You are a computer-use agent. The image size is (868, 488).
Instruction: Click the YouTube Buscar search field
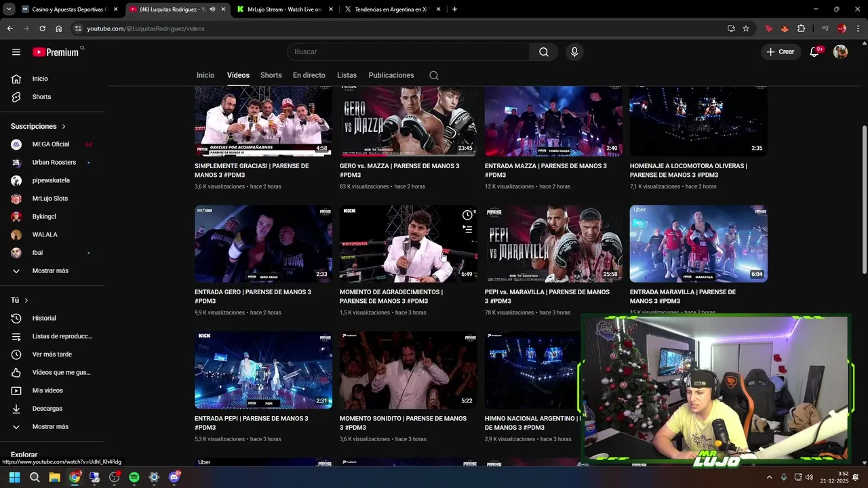click(x=408, y=52)
